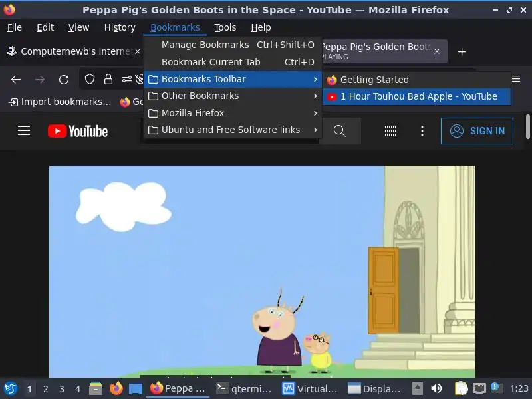Switch to VirtualBox taskbar entry
532x399 pixels.
(310, 388)
